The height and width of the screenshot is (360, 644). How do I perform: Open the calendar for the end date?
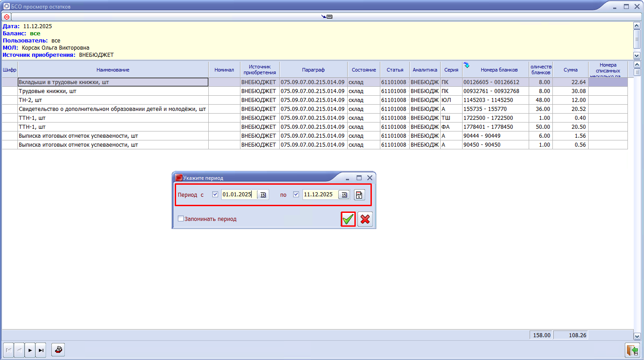[344, 195]
